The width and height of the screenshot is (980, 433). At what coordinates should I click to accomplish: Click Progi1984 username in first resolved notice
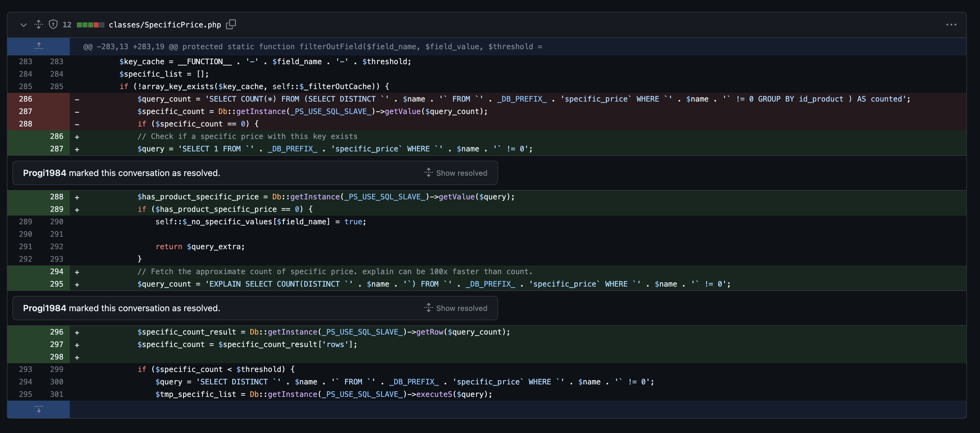[x=45, y=173]
